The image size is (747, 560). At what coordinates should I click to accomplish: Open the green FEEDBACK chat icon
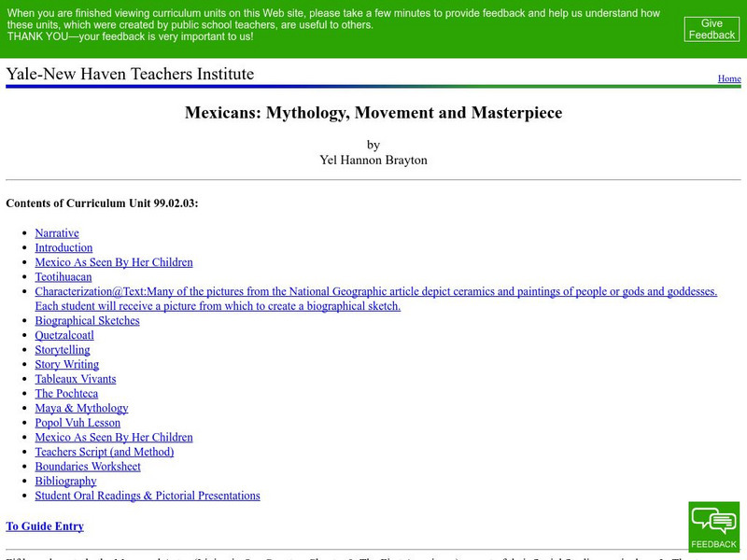[713, 526]
